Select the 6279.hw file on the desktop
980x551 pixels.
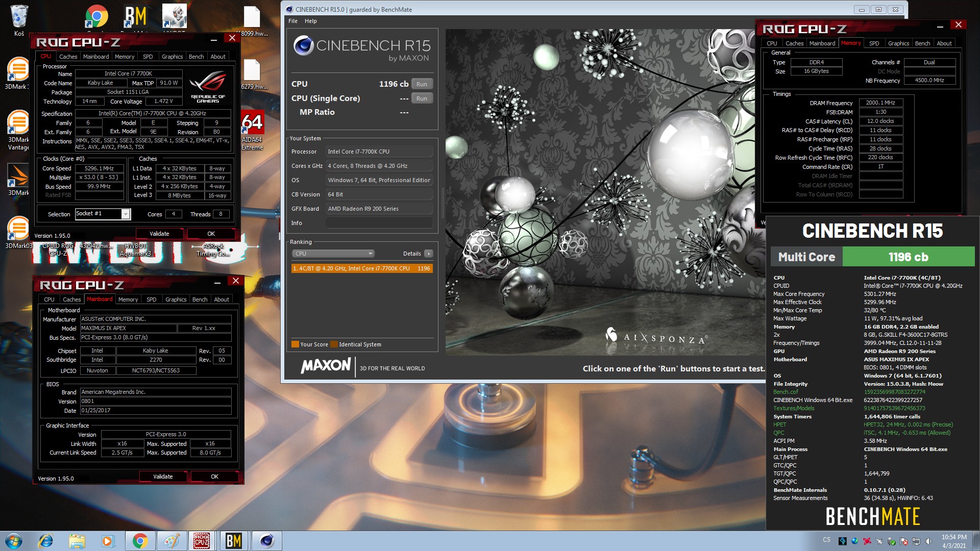(x=252, y=74)
